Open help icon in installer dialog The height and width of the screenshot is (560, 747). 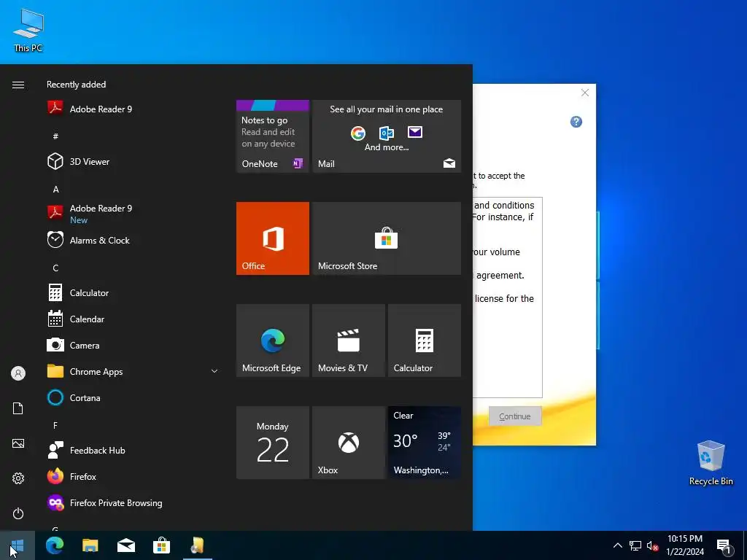tap(576, 122)
